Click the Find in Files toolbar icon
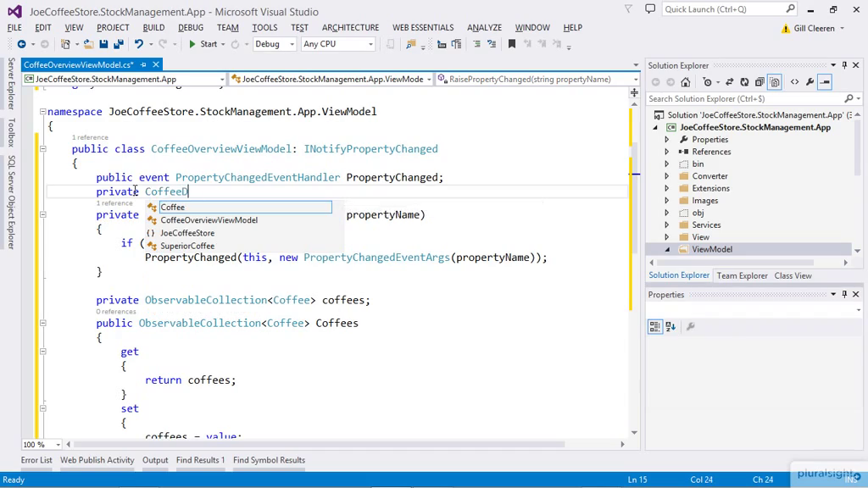Viewport: 868px width, 488px height. (x=411, y=44)
